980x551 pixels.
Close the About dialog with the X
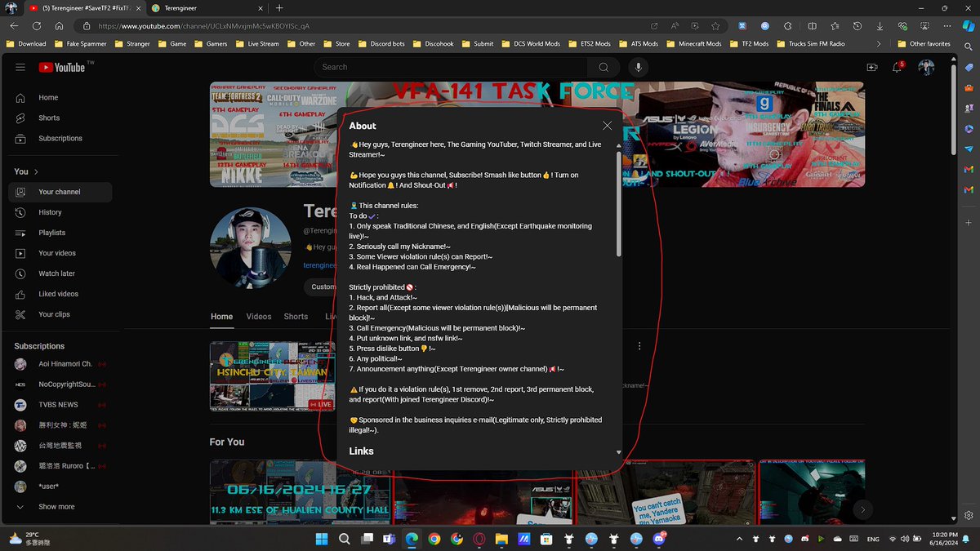(x=607, y=126)
